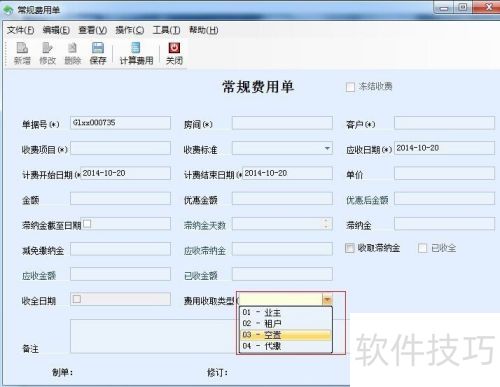Image resolution: width=500 pixels, height=387 pixels.
Task: Click the 备注 remarks text area
Action: pyautogui.click(x=153, y=336)
